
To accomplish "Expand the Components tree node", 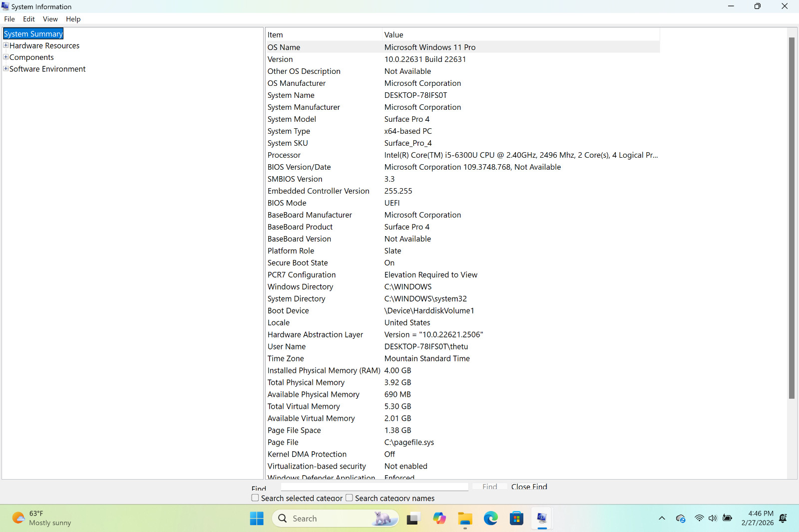I will pos(6,57).
